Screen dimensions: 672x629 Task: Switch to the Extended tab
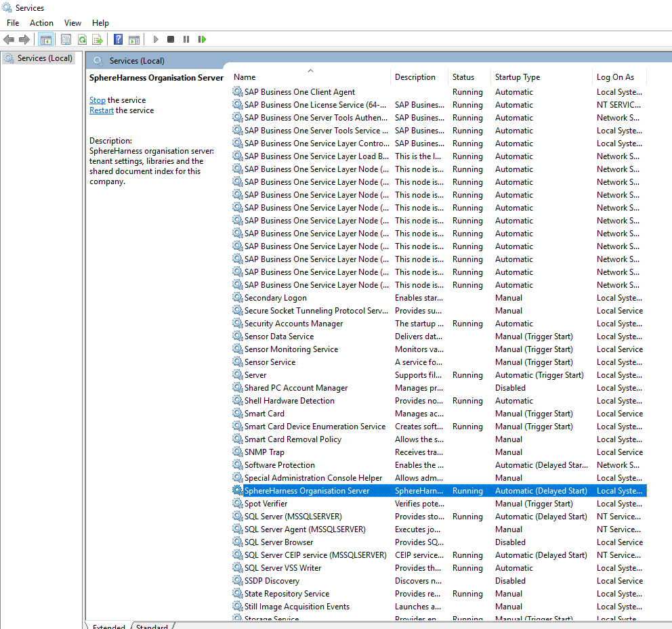(x=109, y=626)
